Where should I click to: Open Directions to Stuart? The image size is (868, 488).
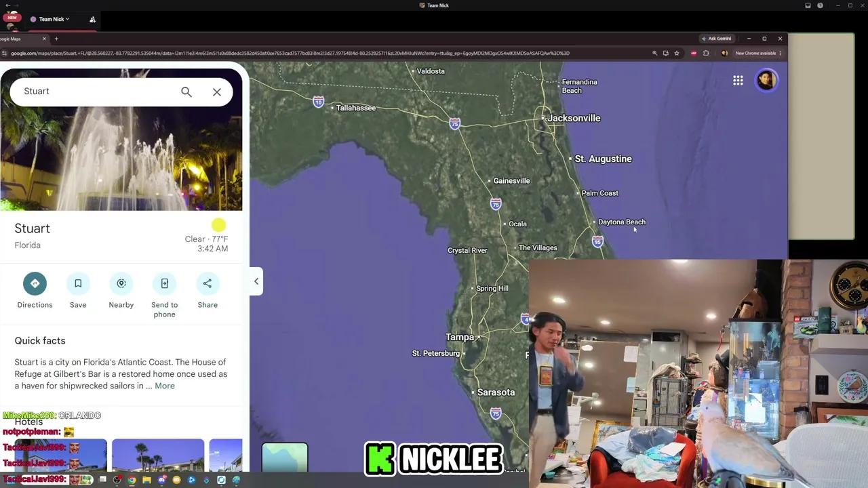point(35,291)
